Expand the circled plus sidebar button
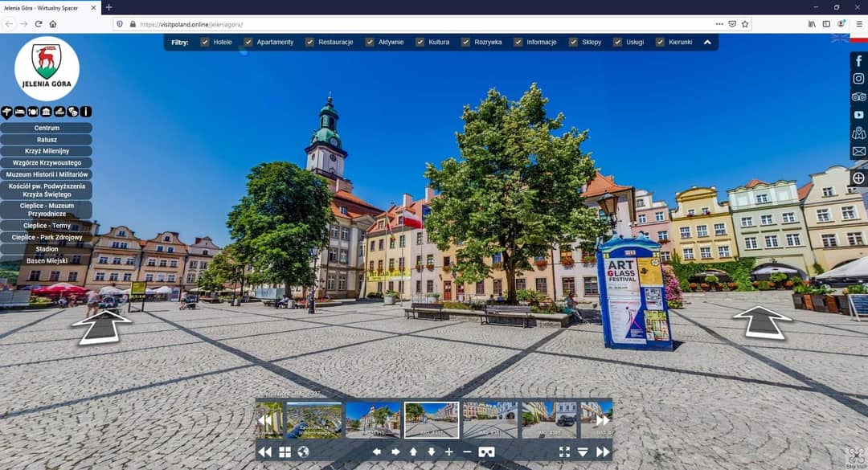 point(858,178)
